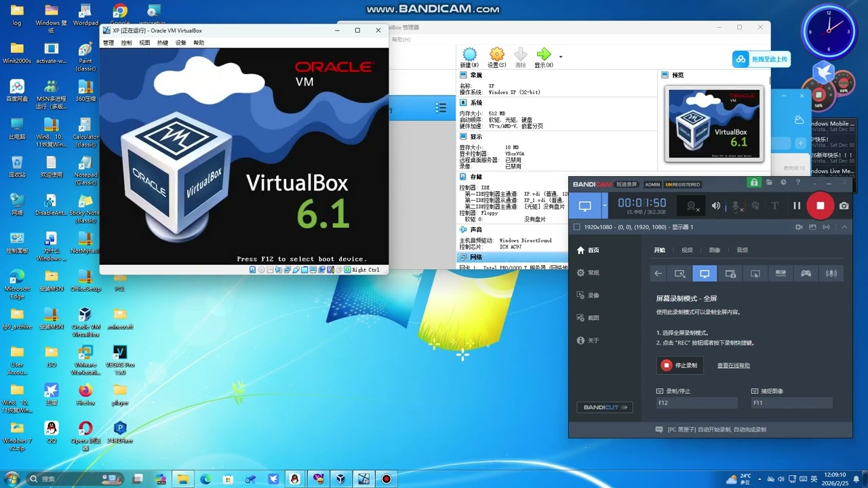
Task: Click VM list menu icon in VirtualBox manager
Action: pyautogui.click(x=441, y=108)
